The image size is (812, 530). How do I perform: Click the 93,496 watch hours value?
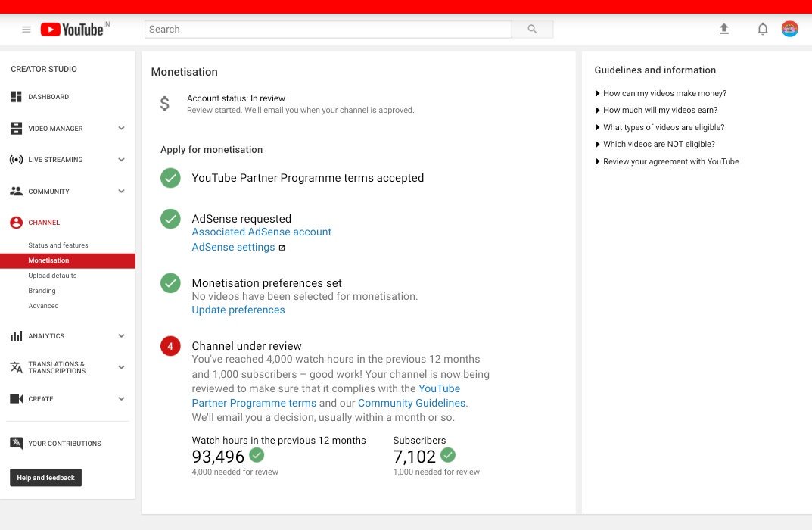pyautogui.click(x=218, y=457)
